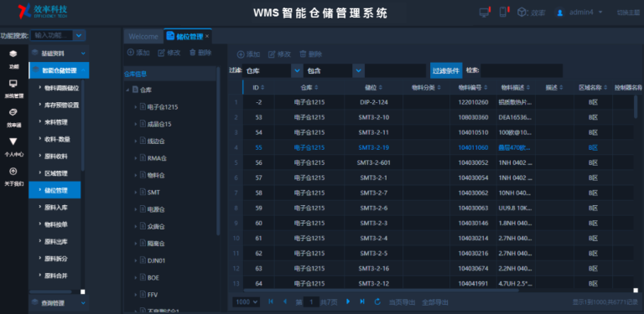The image size is (644, 314).
Task: Open the 关于我们 sidebar icon
Action: point(13,171)
